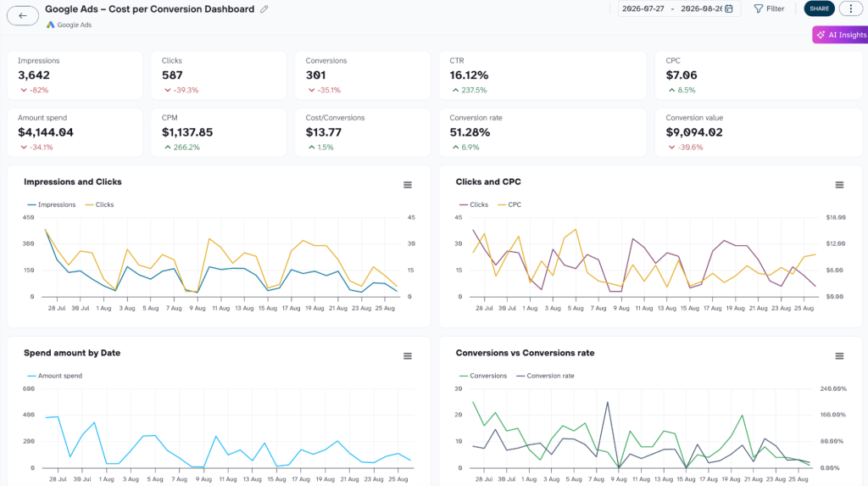This screenshot has height=486, width=868.
Task: Click the Spend amount by Date title
Action: point(72,353)
